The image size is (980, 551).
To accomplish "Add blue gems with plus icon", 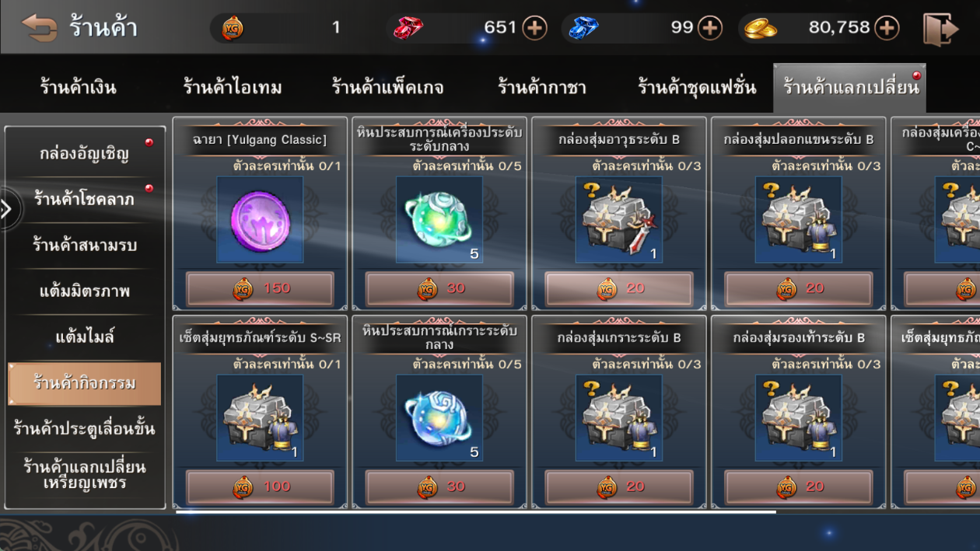I will (x=709, y=28).
